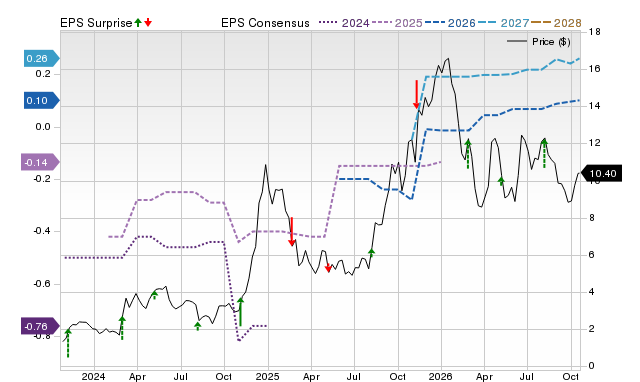The height and width of the screenshot is (382, 640).
Task: Click the Price ($) legend entry
Action: coord(539,42)
